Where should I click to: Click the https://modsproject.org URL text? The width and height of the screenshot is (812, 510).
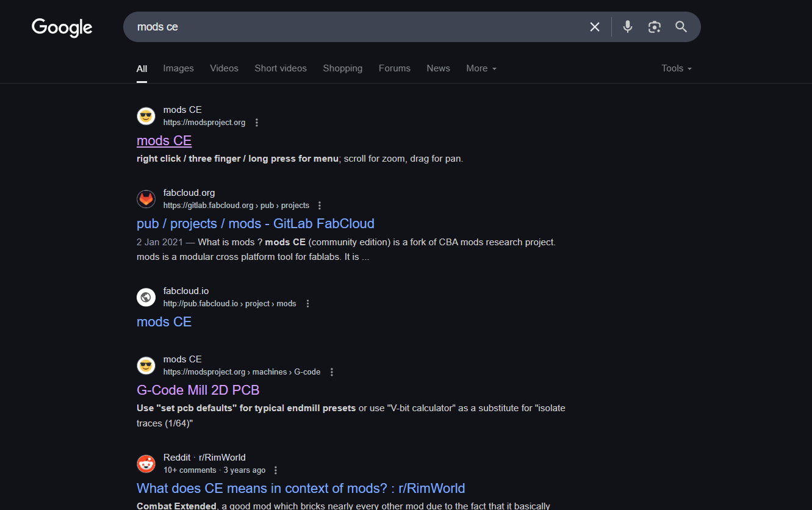[x=204, y=123]
